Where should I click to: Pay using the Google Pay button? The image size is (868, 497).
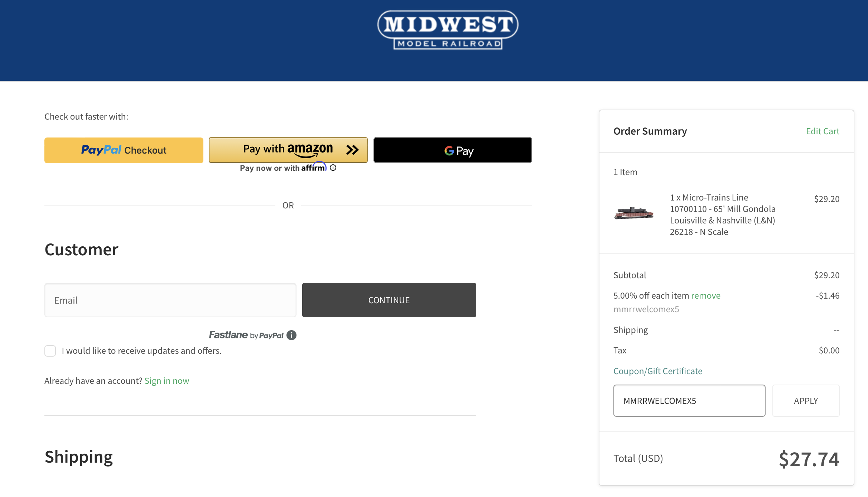(453, 150)
